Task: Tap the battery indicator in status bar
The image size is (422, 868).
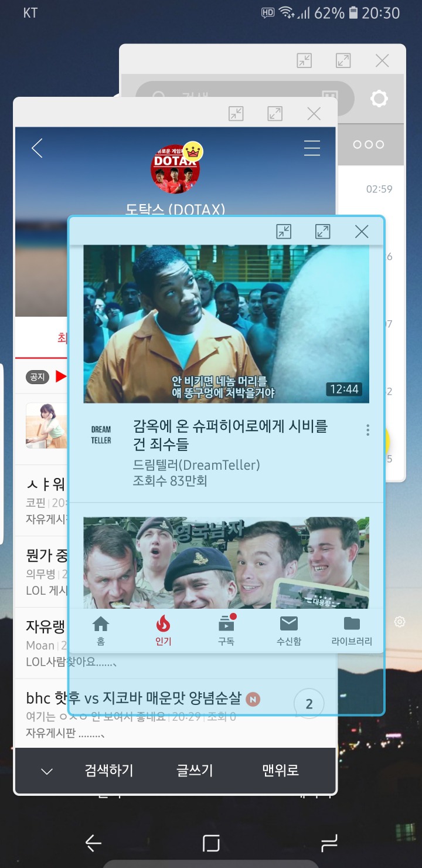Action: [x=353, y=13]
